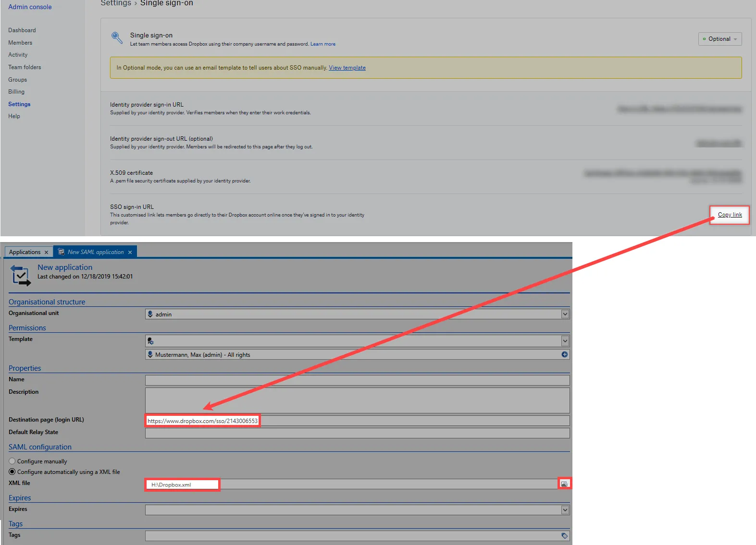Open Members in Admin console sidebar
756x545 pixels.
pos(20,43)
